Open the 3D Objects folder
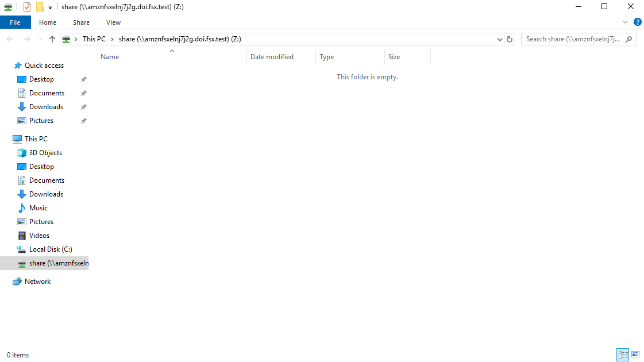Image resolution: width=644 pixels, height=362 pixels. coord(45,153)
